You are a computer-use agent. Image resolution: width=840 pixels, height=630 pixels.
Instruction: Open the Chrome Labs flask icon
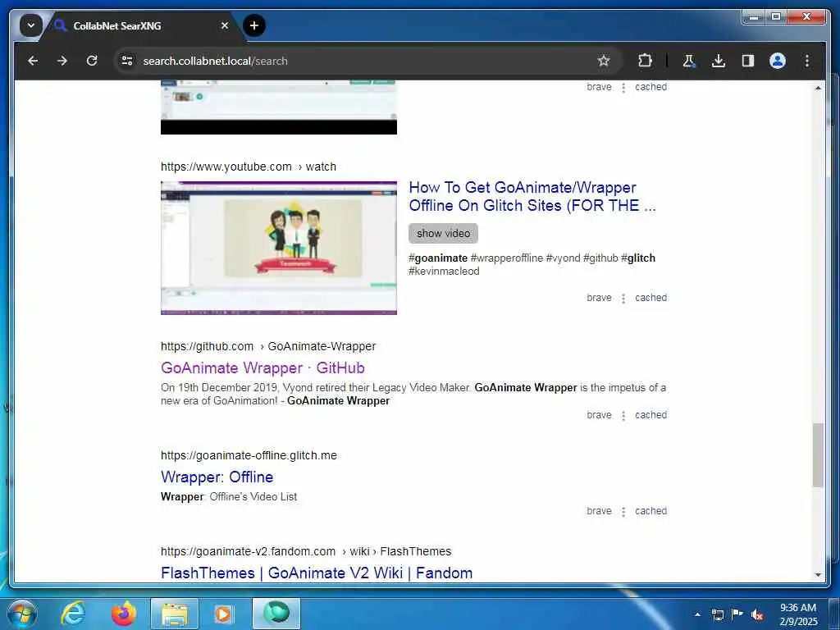689,61
